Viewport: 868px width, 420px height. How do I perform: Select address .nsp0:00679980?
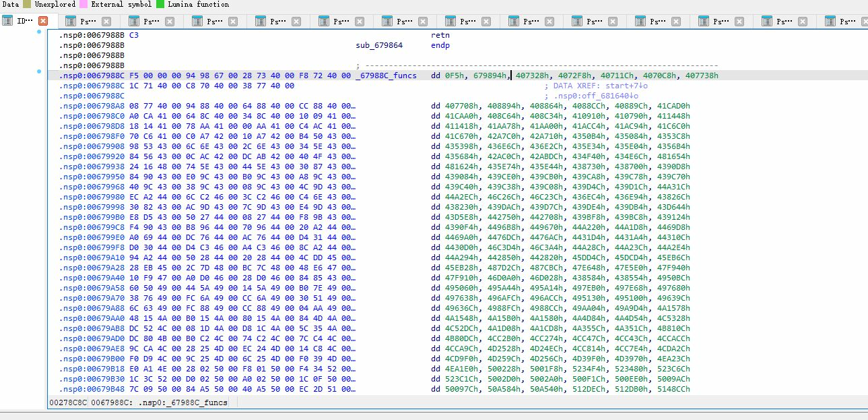click(91, 197)
